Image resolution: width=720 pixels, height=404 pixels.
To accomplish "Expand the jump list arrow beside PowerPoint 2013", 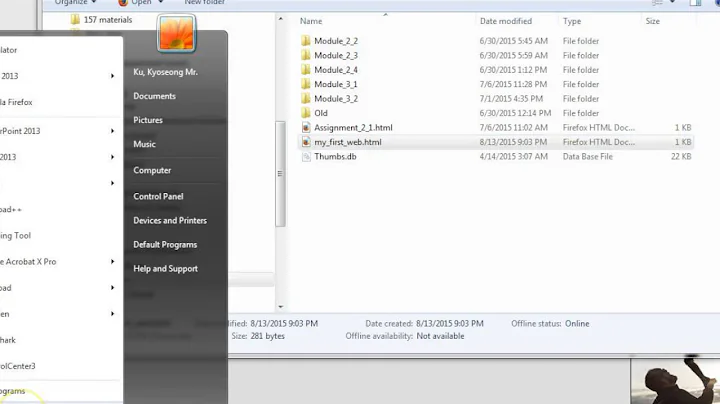I will coord(112,131).
